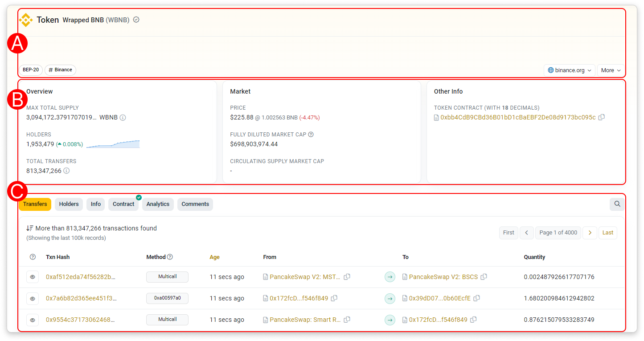Screen dimensions: 644x341
Task: Click the question mark beside Method column
Action: [x=171, y=257]
